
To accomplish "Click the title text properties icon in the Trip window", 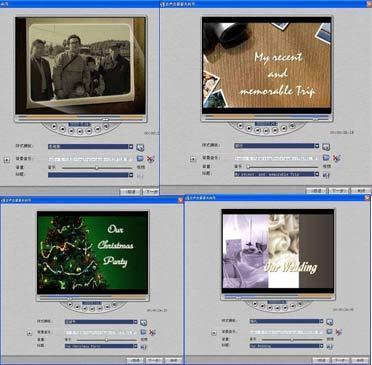I will [326, 175].
